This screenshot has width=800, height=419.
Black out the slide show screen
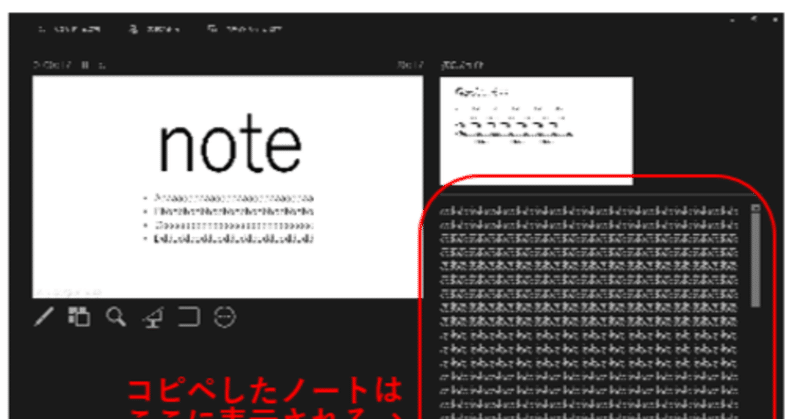tap(153, 317)
